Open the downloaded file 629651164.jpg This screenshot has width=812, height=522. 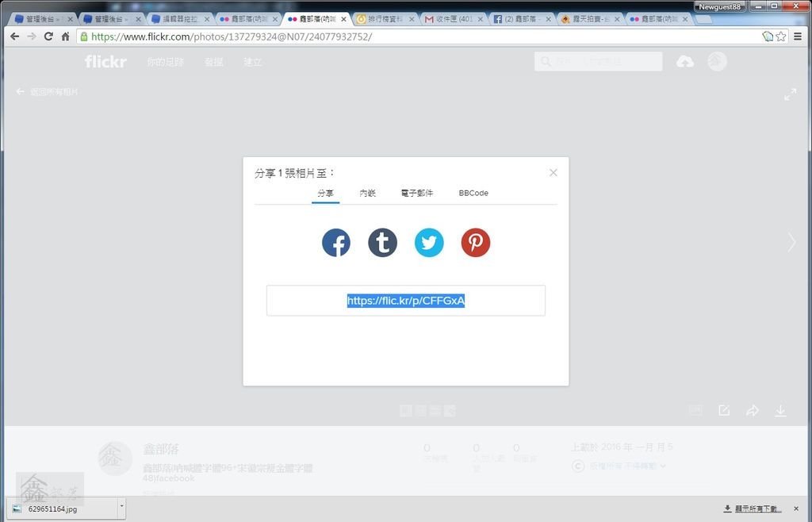point(60,509)
